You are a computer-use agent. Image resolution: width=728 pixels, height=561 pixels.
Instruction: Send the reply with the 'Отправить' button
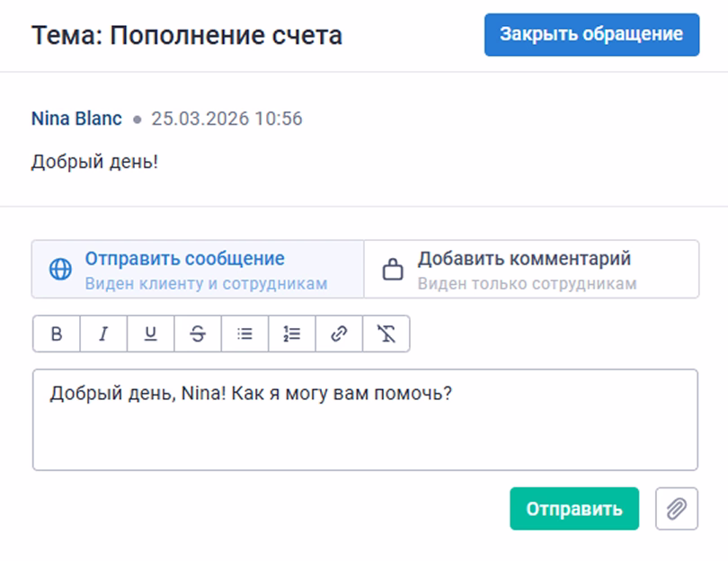(573, 509)
